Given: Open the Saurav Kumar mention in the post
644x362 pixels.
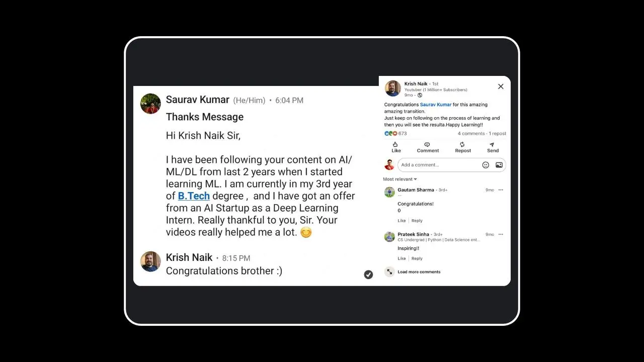Looking at the screenshot, I should pyautogui.click(x=436, y=105).
